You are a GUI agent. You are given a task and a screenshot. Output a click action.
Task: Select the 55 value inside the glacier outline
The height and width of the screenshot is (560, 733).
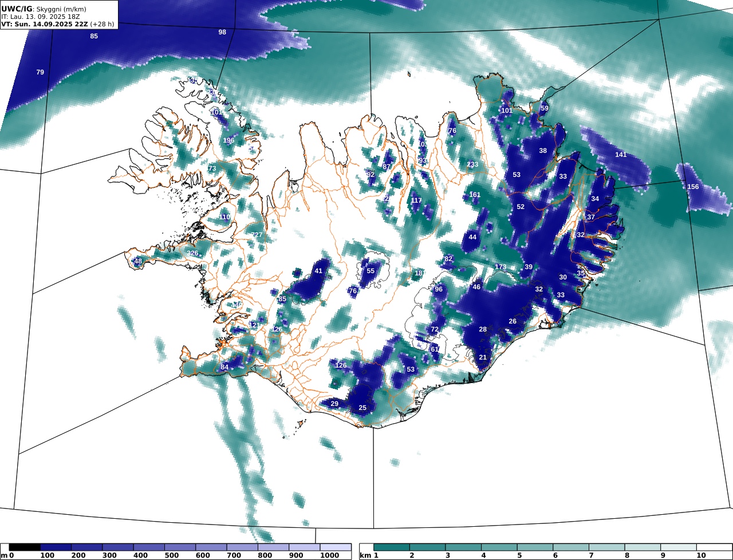pyautogui.click(x=371, y=271)
